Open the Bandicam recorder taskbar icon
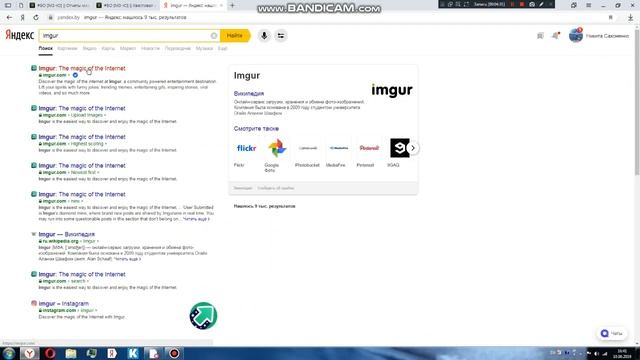Viewport: 640px width, 360px height. click(x=174, y=353)
